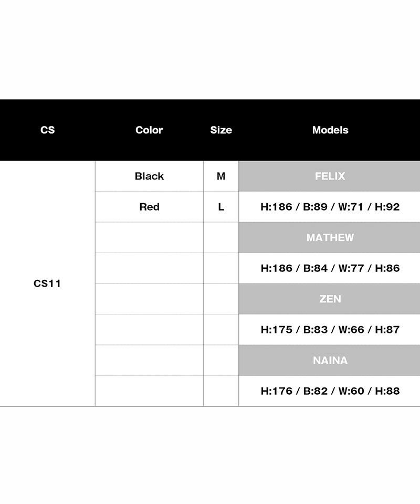Image resolution: width=420 pixels, height=504 pixels.
Task: Click the CS11 row label cell
Action: (47, 283)
